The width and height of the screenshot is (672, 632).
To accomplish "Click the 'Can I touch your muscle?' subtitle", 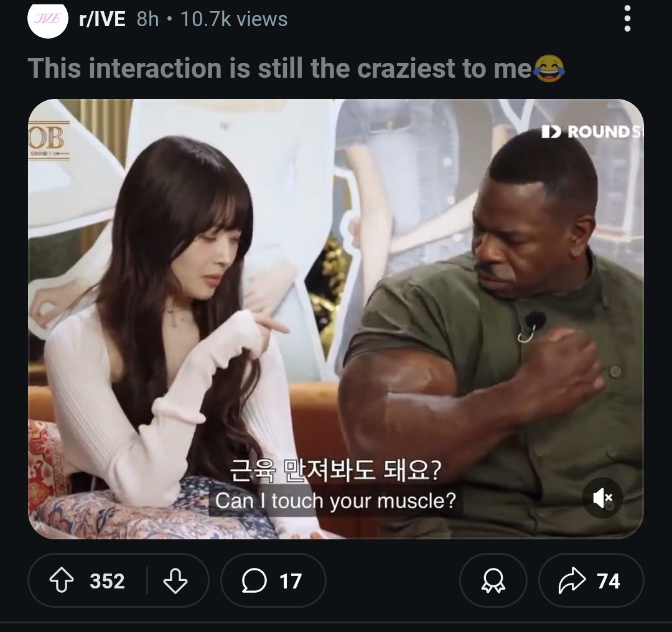I will 335,501.
